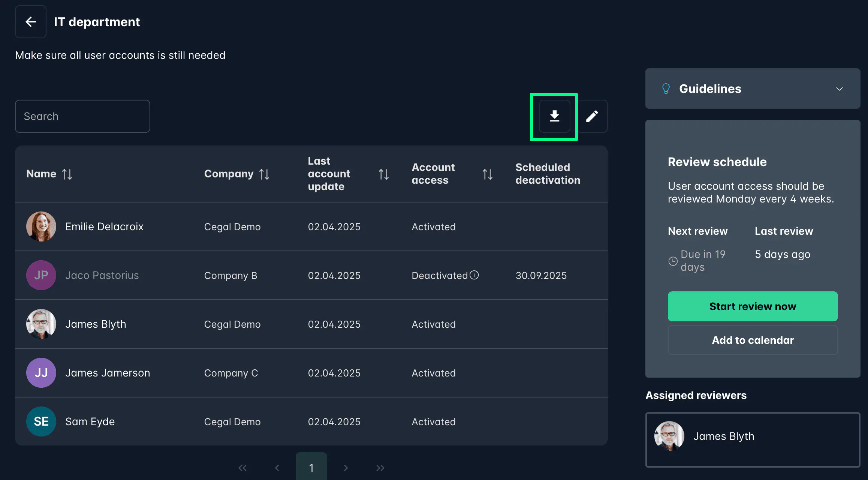Go to the next page arrow
The width and height of the screenshot is (868, 480).
pos(346,468)
